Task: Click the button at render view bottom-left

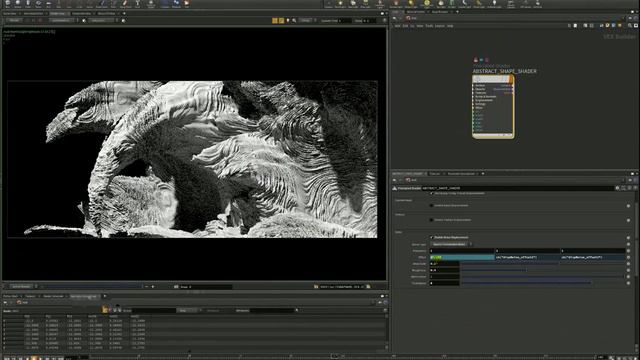Action: click(20, 287)
